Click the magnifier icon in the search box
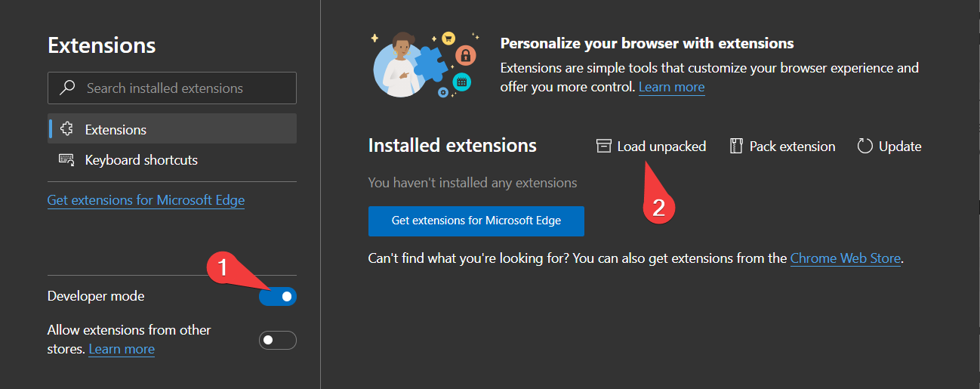This screenshot has height=389, width=980. [x=68, y=88]
